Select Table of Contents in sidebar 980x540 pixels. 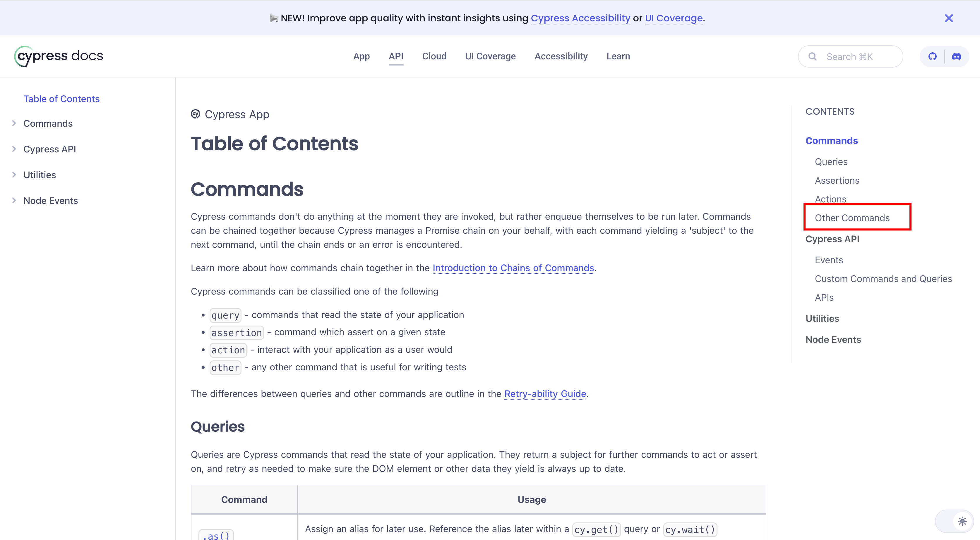click(61, 99)
